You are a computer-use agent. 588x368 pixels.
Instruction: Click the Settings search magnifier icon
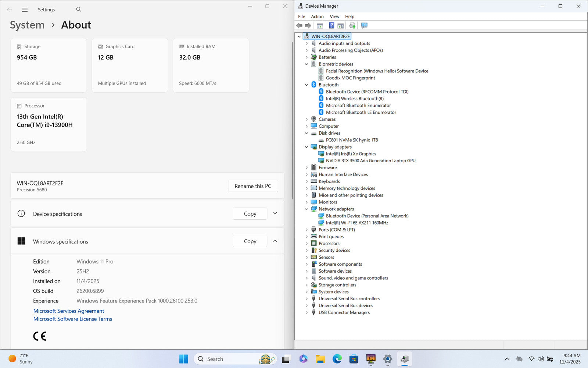[79, 10]
